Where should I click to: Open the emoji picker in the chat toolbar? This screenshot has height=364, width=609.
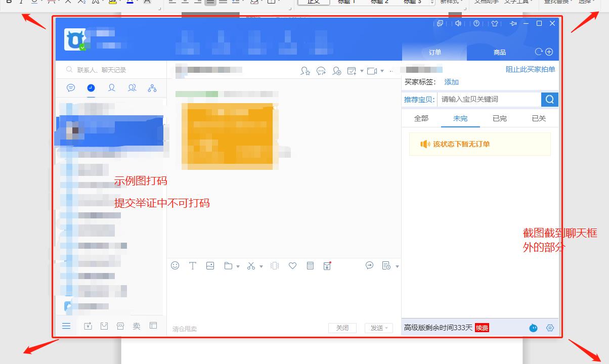coord(175,265)
